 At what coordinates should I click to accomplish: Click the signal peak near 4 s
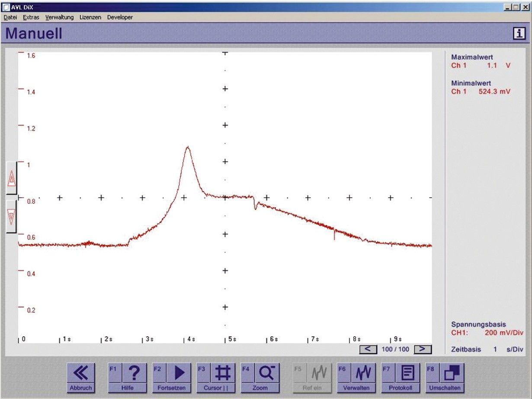pos(187,147)
